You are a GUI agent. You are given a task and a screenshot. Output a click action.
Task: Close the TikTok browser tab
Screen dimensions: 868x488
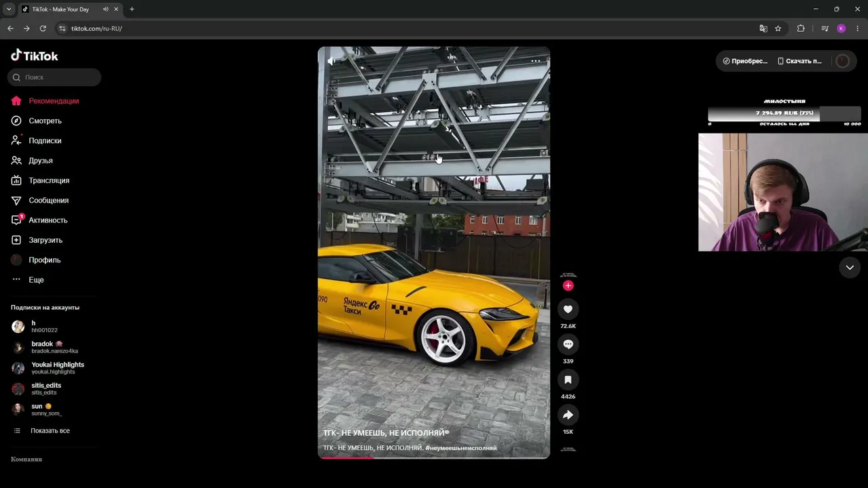click(x=117, y=9)
